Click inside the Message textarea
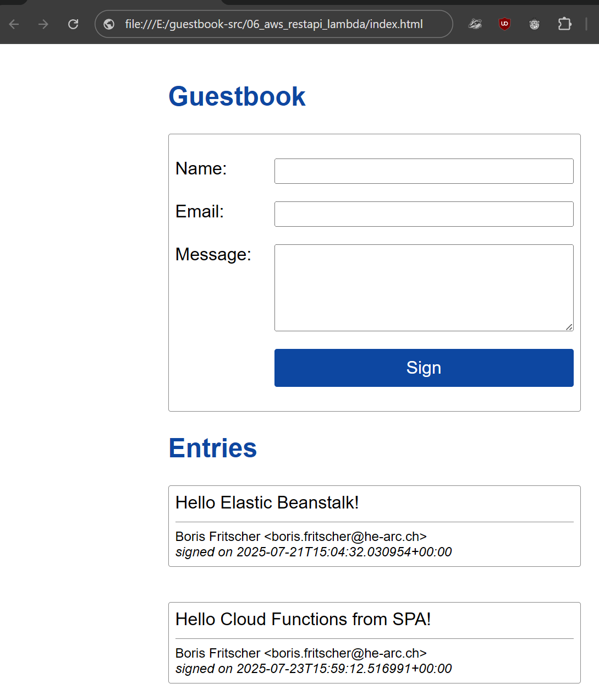 click(x=424, y=287)
